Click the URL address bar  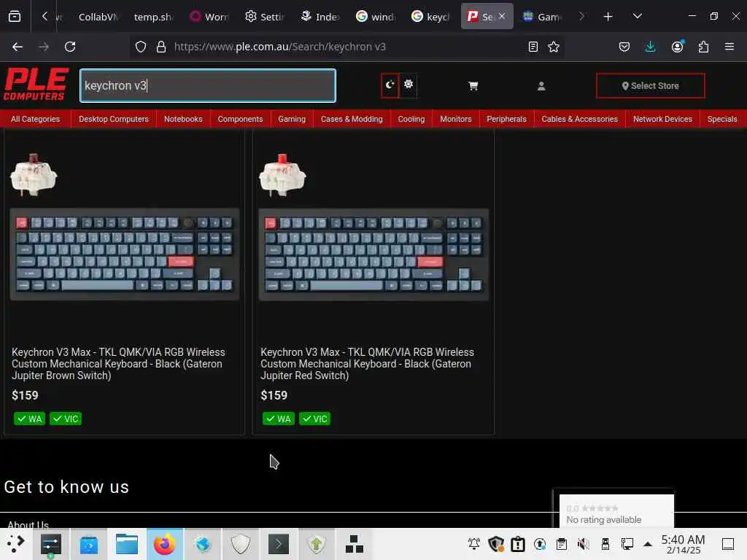[348, 47]
